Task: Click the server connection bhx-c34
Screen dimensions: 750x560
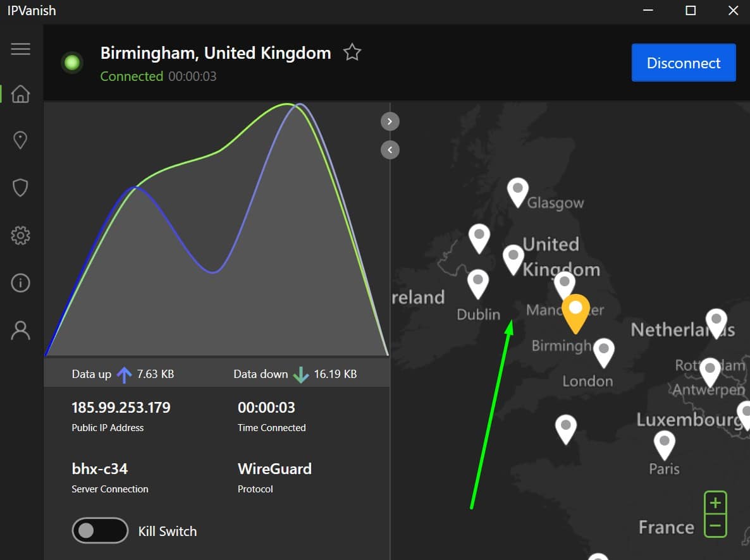Action: (100, 468)
